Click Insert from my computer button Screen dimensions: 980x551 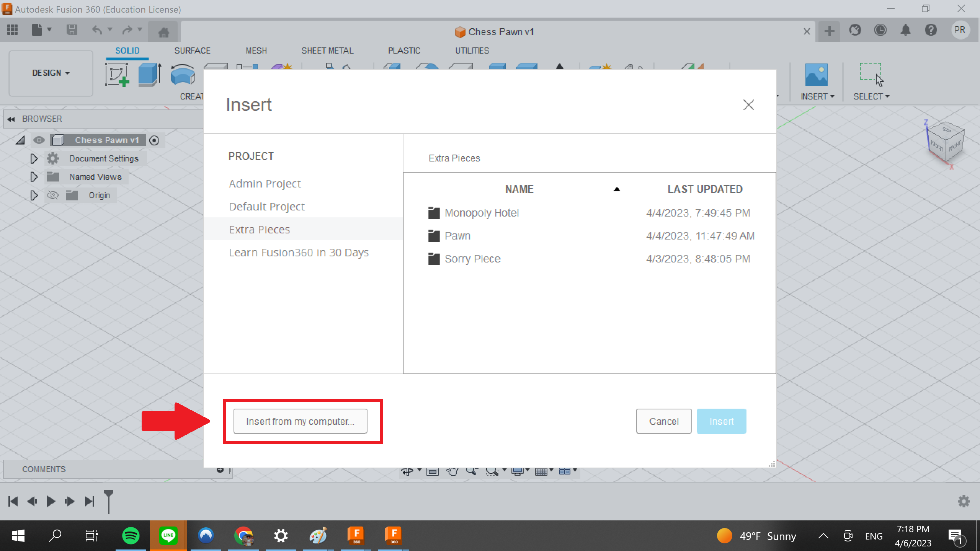300,421
